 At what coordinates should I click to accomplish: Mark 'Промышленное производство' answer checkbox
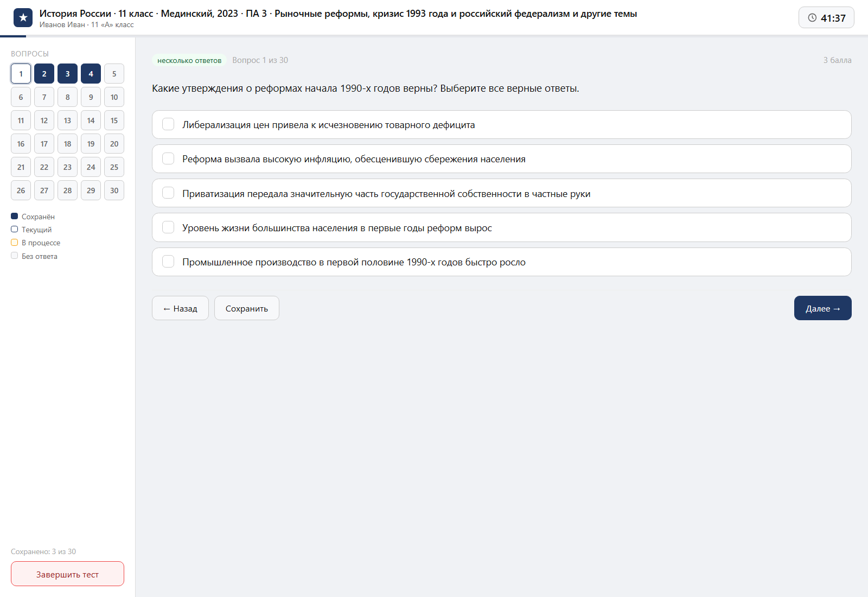tap(168, 262)
